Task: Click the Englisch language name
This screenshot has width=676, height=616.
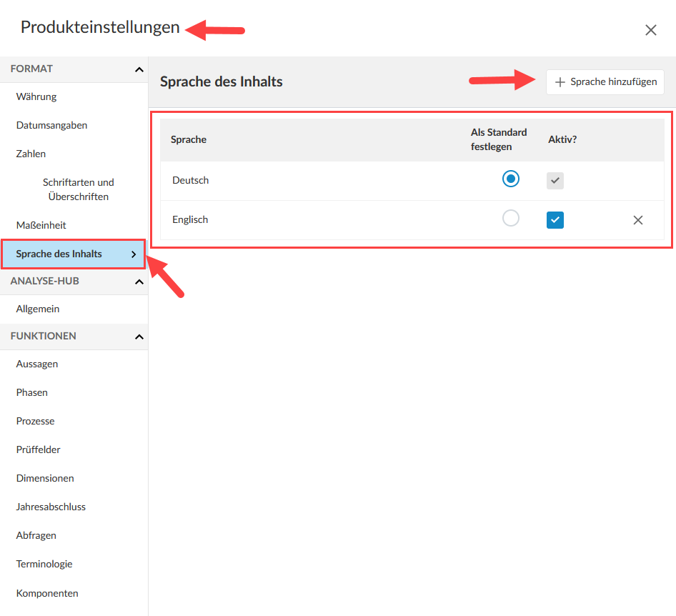Action: 190,220
